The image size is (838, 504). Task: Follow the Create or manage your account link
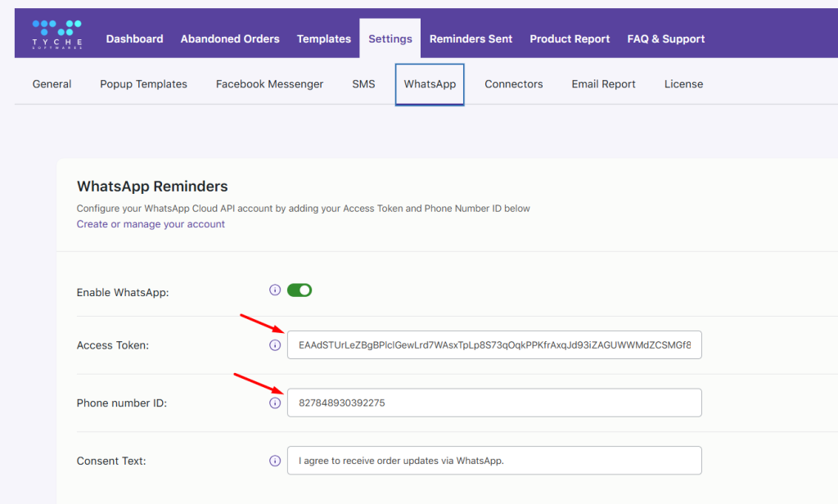click(151, 224)
